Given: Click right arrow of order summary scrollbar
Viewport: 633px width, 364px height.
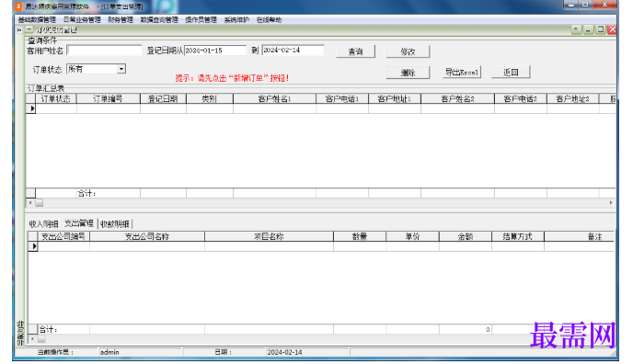Looking at the screenshot, I should (x=611, y=203).
